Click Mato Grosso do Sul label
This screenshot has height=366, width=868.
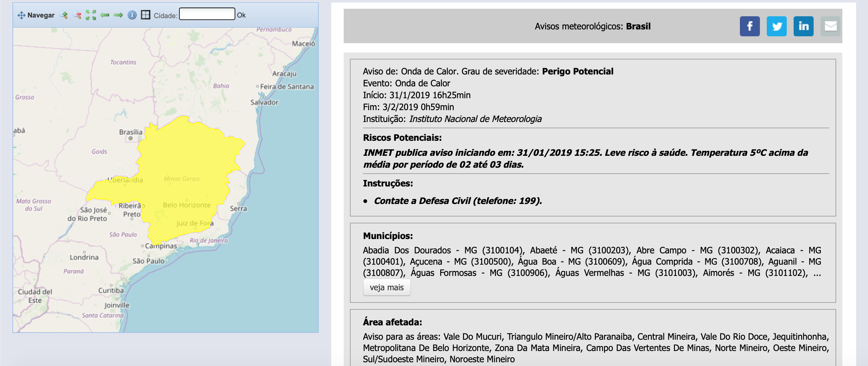(x=34, y=205)
